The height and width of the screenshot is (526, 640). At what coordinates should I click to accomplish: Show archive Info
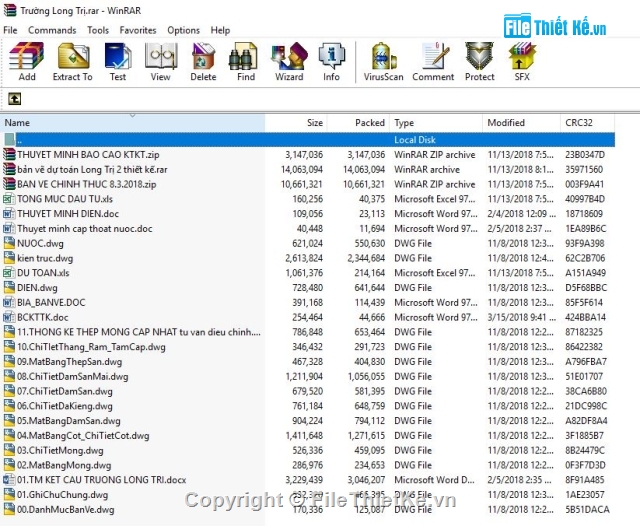click(331, 62)
